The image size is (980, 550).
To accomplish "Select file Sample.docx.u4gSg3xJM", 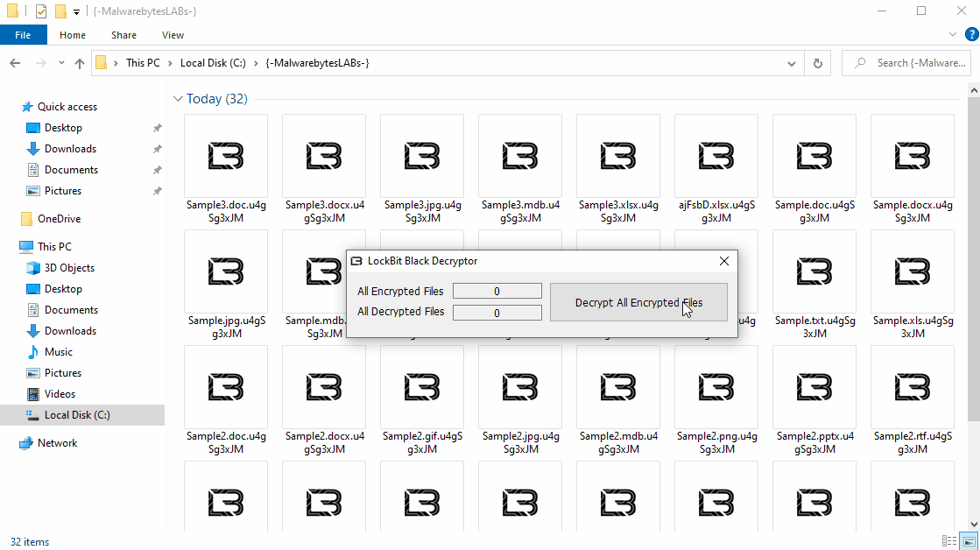I will click(x=913, y=169).
